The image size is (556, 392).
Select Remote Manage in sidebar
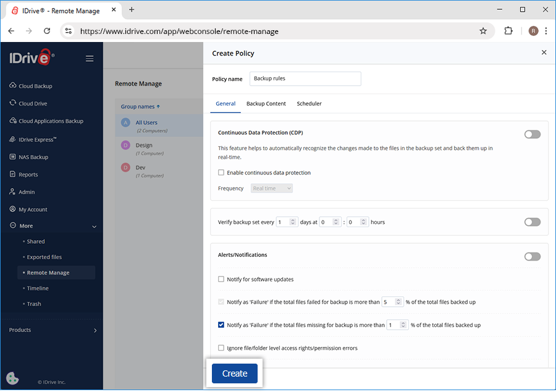[56, 273]
